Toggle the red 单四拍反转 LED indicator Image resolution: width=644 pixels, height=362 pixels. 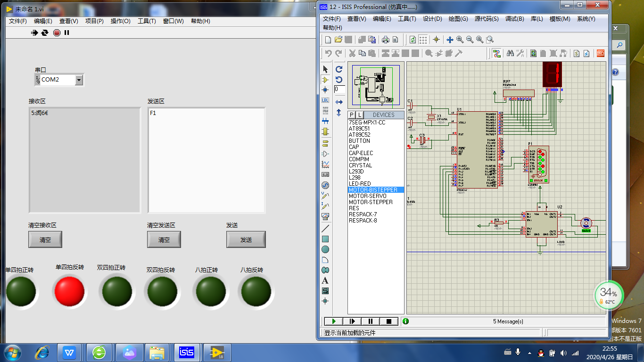[69, 291]
